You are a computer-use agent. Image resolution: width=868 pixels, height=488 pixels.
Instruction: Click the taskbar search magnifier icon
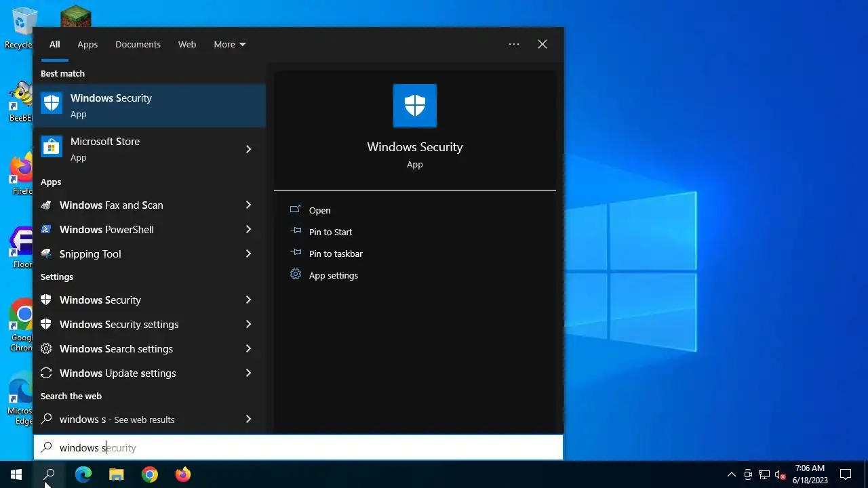pyautogui.click(x=49, y=474)
